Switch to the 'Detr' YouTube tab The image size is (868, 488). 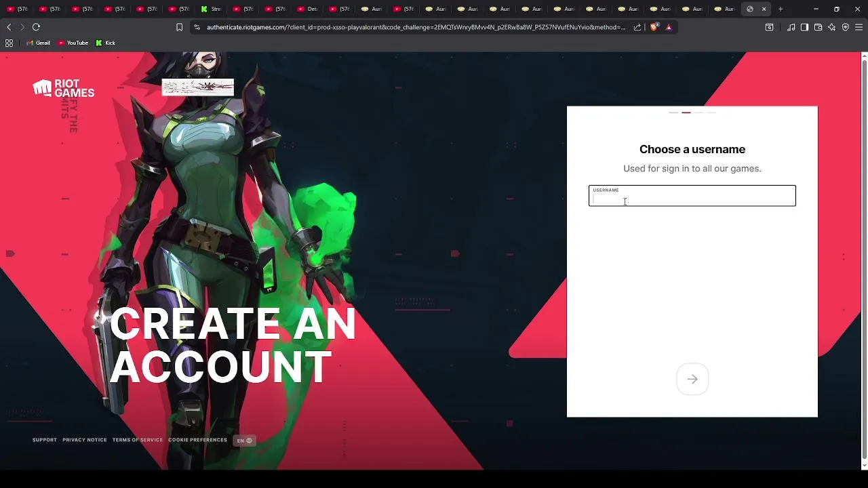[308, 9]
